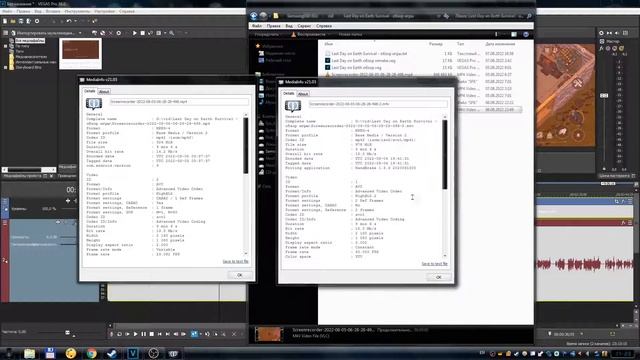Click Record microphone in the Vegas transport bar
The height and width of the screenshot is (360, 640).
(111, 334)
